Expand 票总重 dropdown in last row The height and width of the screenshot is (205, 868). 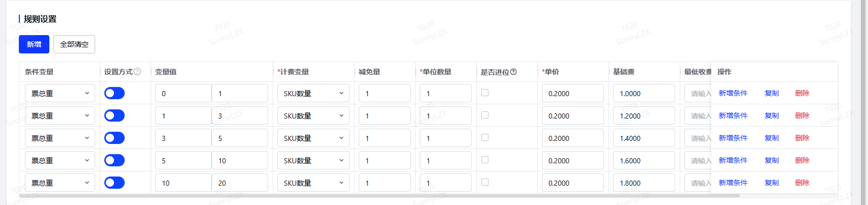click(60, 183)
